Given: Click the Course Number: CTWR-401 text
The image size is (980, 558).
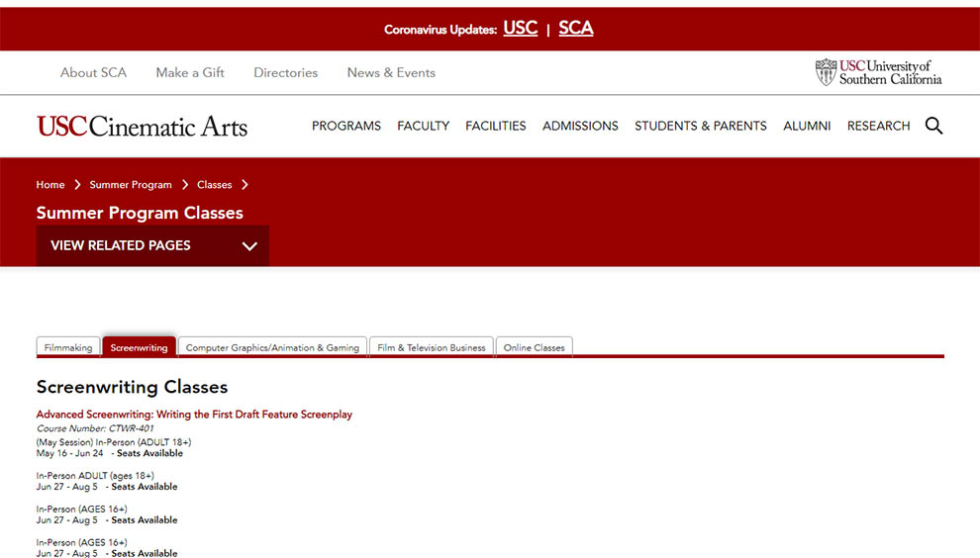Looking at the screenshot, I should 95,428.
